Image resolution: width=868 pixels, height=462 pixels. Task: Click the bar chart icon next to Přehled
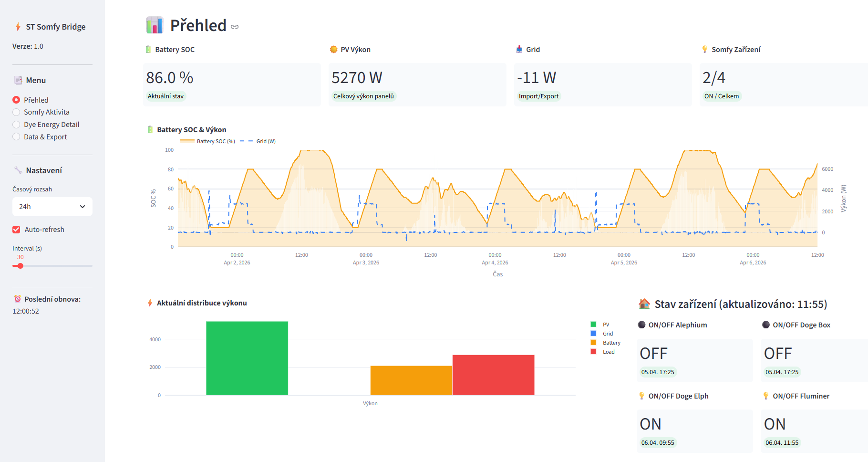pyautogui.click(x=155, y=25)
